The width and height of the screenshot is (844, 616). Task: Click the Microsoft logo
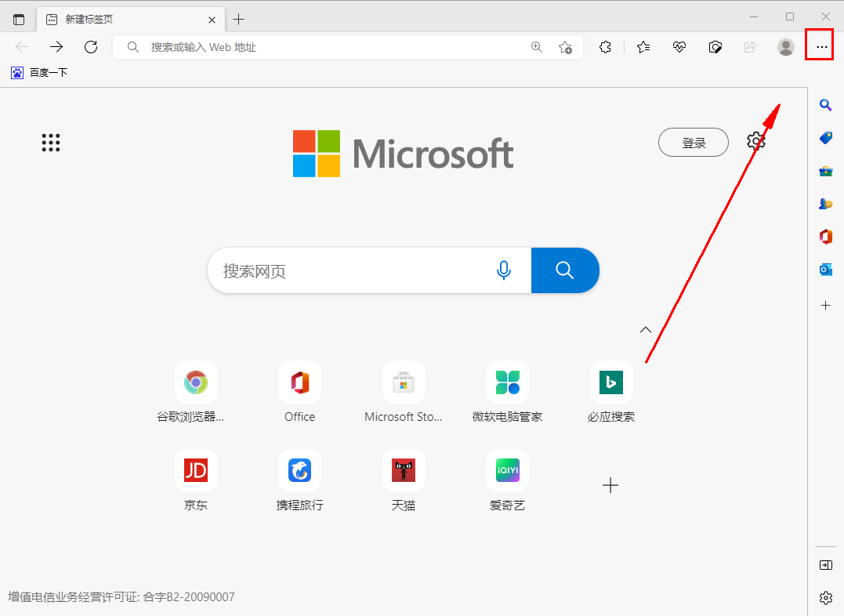coord(403,154)
